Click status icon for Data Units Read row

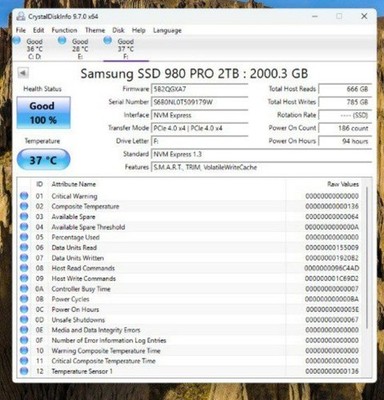pyautogui.click(x=24, y=248)
